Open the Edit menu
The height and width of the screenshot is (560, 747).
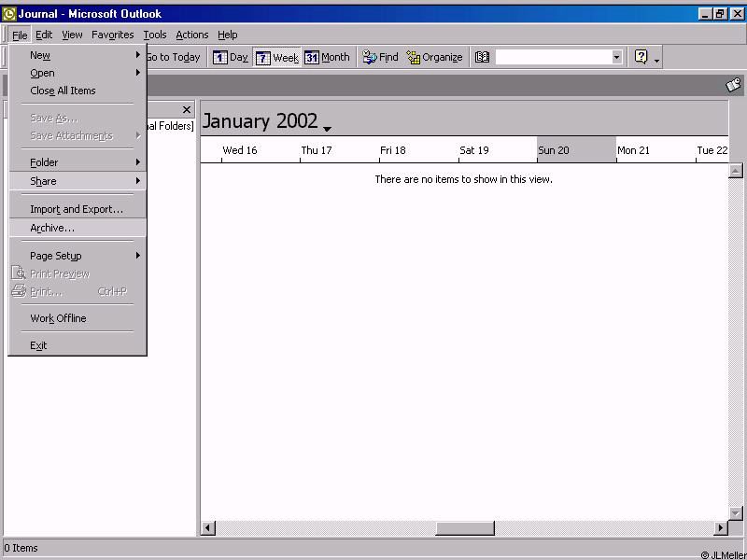click(44, 35)
